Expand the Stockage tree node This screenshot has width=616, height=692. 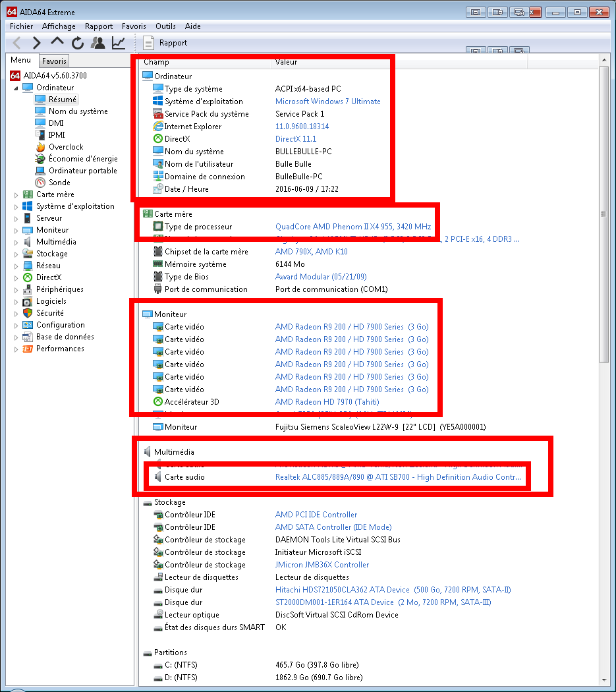[16, 254]
